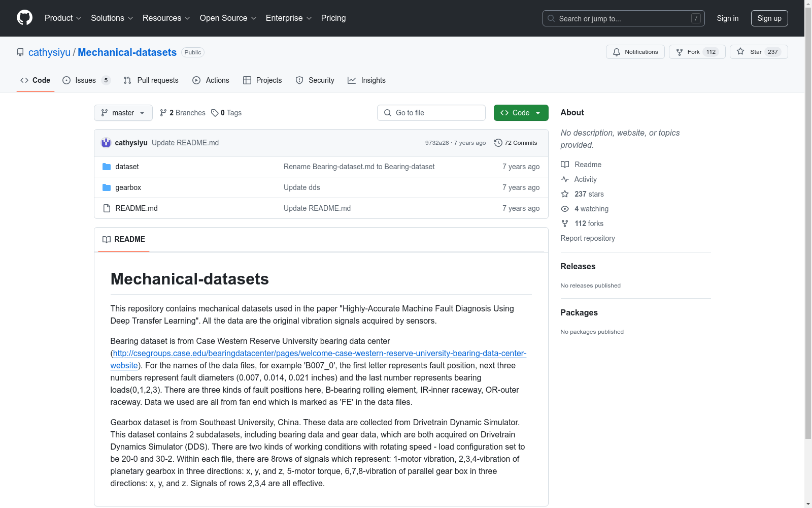Open the Case Western bearing data link

tap(319, 354)
